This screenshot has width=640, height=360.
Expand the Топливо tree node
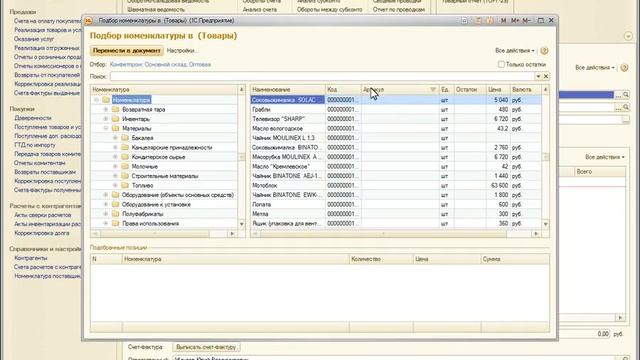pos(115,185)
